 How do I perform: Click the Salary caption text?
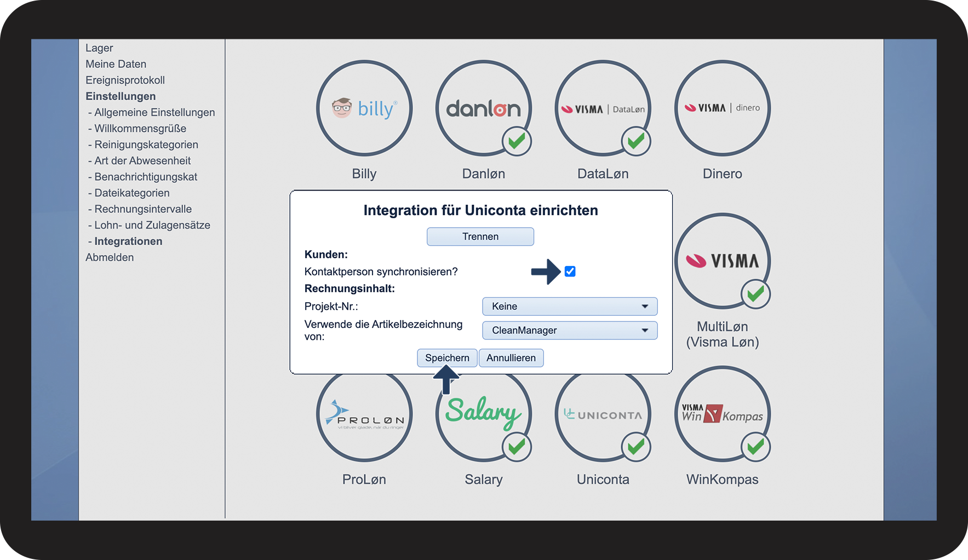click(484, 480)
